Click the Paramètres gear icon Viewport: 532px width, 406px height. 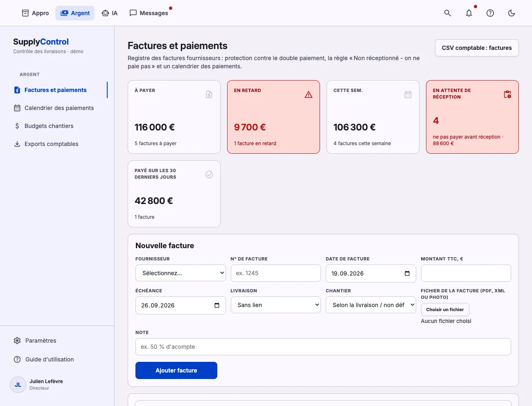[17, 341]
